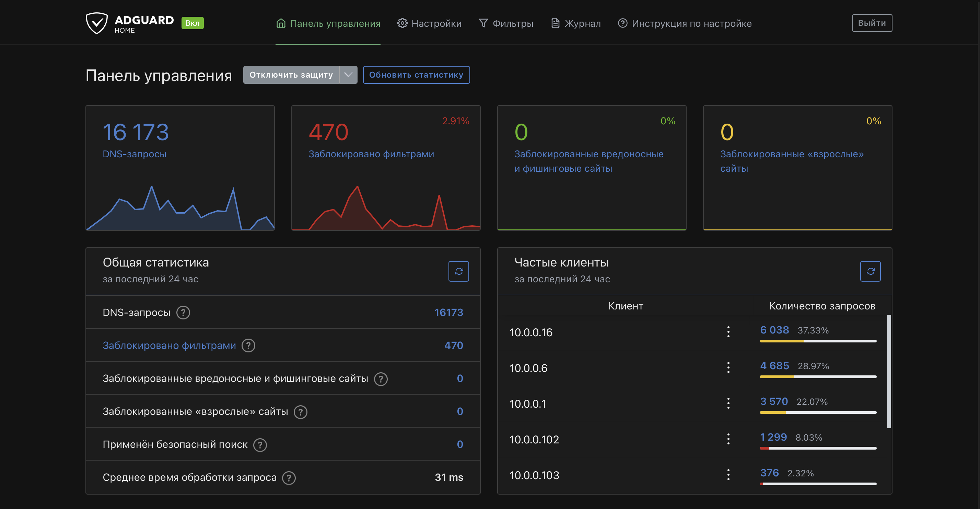
Task: Click the top clients list scrollbar
Action: [889, 371]
